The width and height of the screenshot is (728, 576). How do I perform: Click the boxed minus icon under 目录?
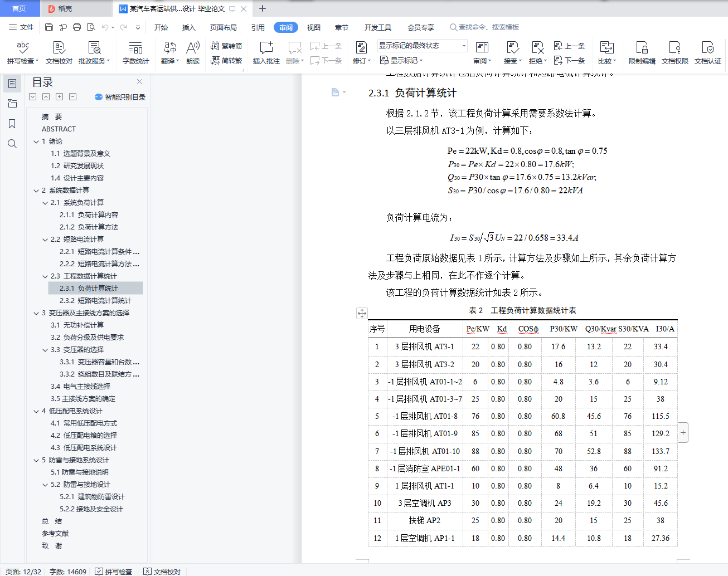(73, 97)
